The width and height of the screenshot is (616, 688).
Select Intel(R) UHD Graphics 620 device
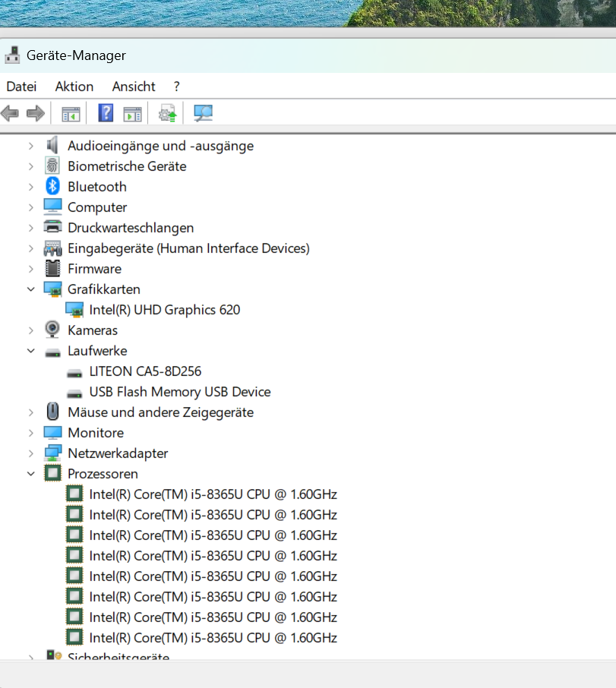pos(165,310)
